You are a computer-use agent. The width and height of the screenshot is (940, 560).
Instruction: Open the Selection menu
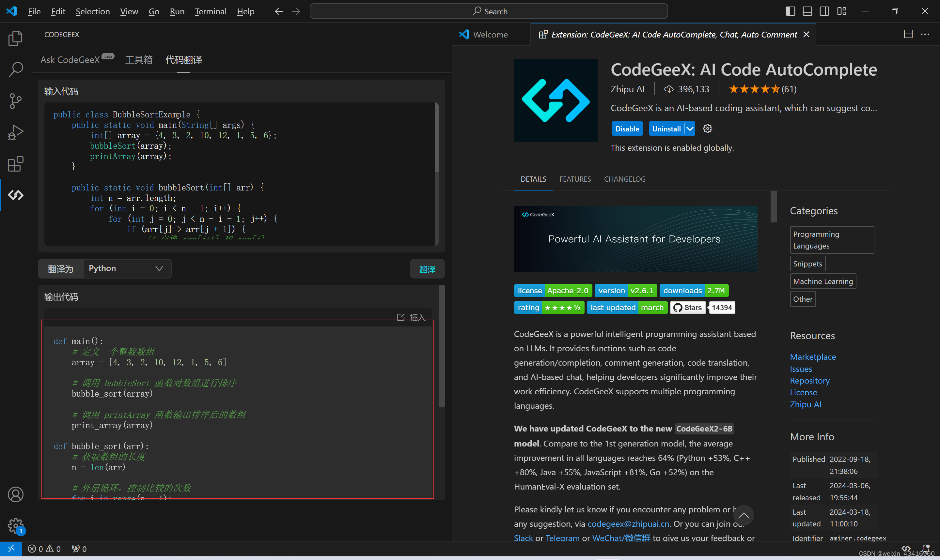point(92,11)
